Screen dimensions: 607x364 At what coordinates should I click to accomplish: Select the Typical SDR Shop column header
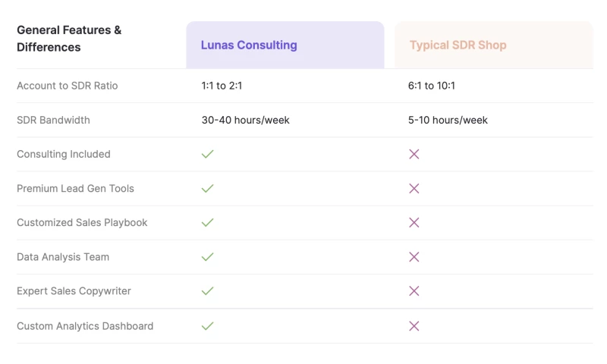[458, 45]
